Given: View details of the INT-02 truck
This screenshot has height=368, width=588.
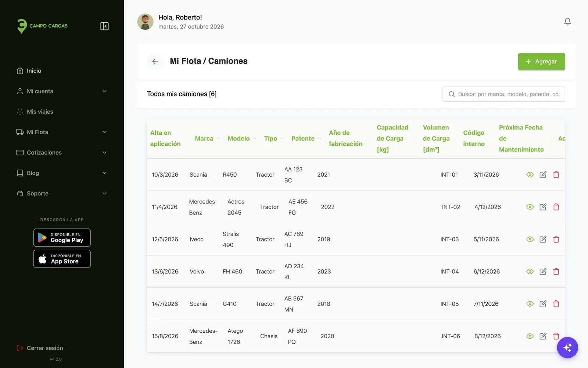Looking at the screenshot, I should [530, 207].
